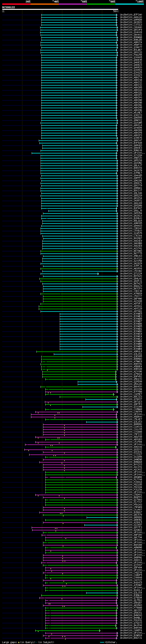Select the UniRef100_A9RUL8 label

(131, 351)
